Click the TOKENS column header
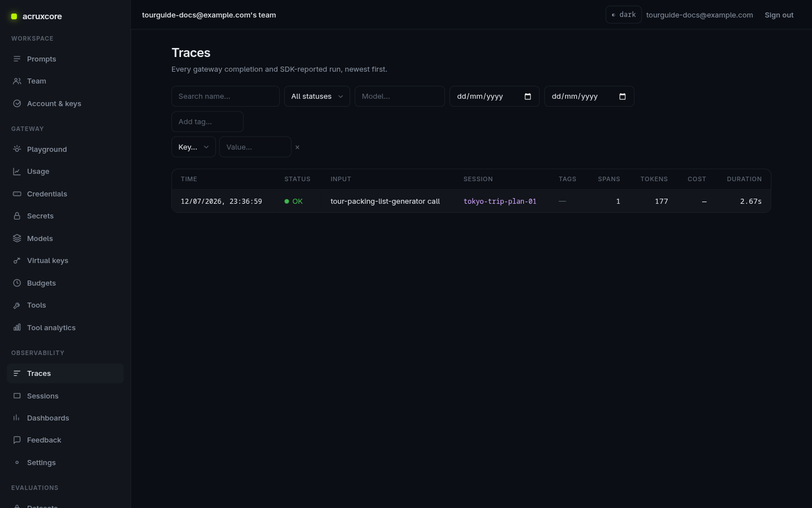 [x=654, y=179]
